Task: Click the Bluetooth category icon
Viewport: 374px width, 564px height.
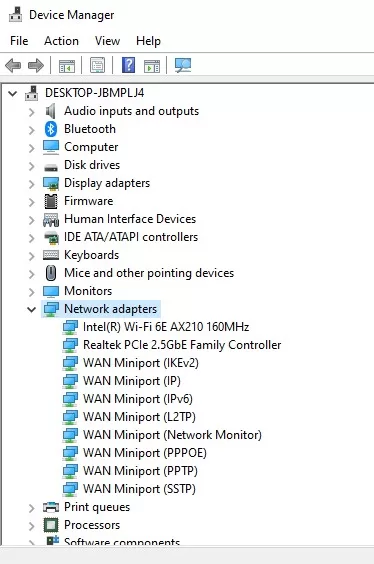Action: (51, 129)
